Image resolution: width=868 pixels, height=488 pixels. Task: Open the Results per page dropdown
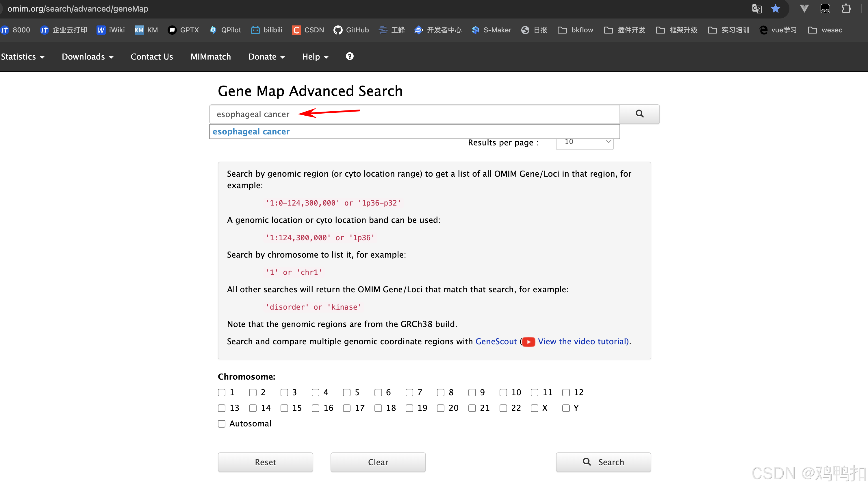click(584, 143)
